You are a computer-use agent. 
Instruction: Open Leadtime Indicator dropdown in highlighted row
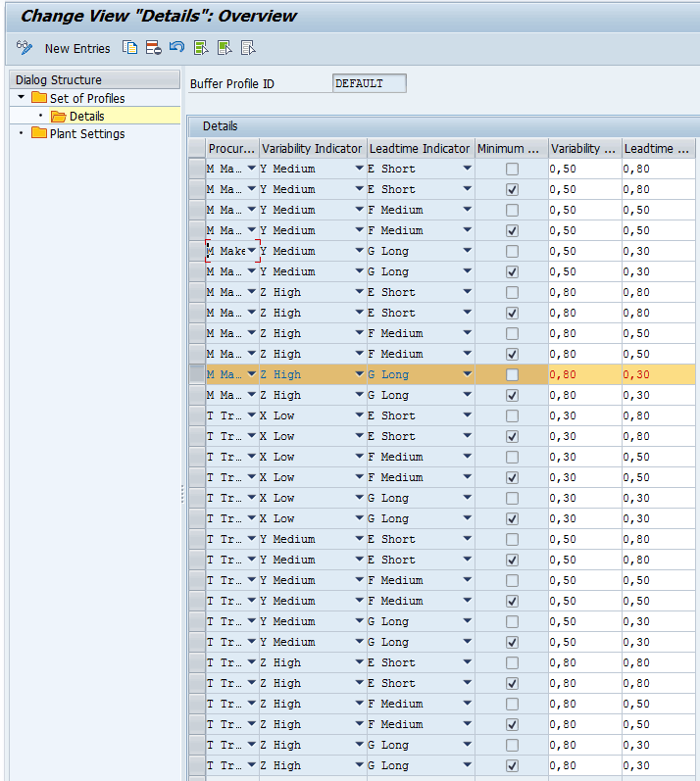[467, 375]
